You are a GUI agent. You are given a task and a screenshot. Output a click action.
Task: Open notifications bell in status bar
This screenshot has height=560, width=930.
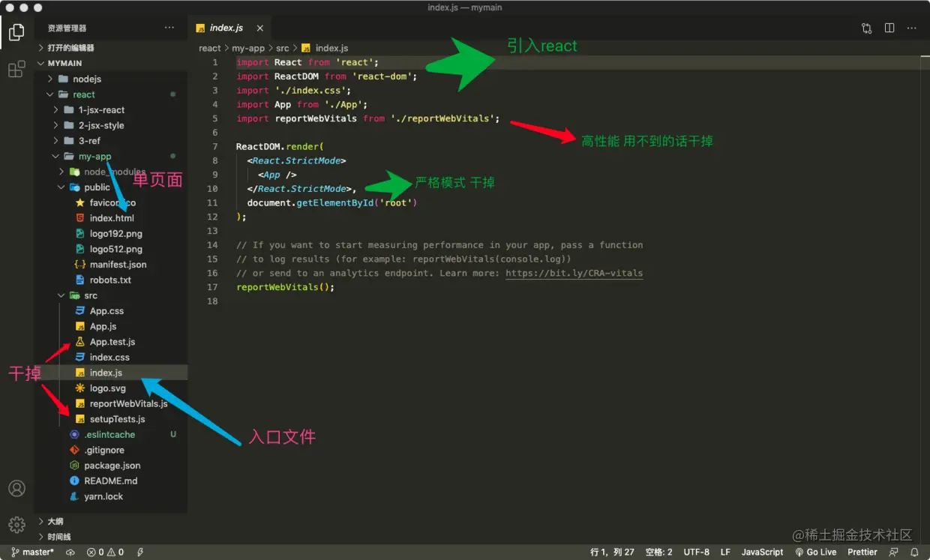pos(914,552)
